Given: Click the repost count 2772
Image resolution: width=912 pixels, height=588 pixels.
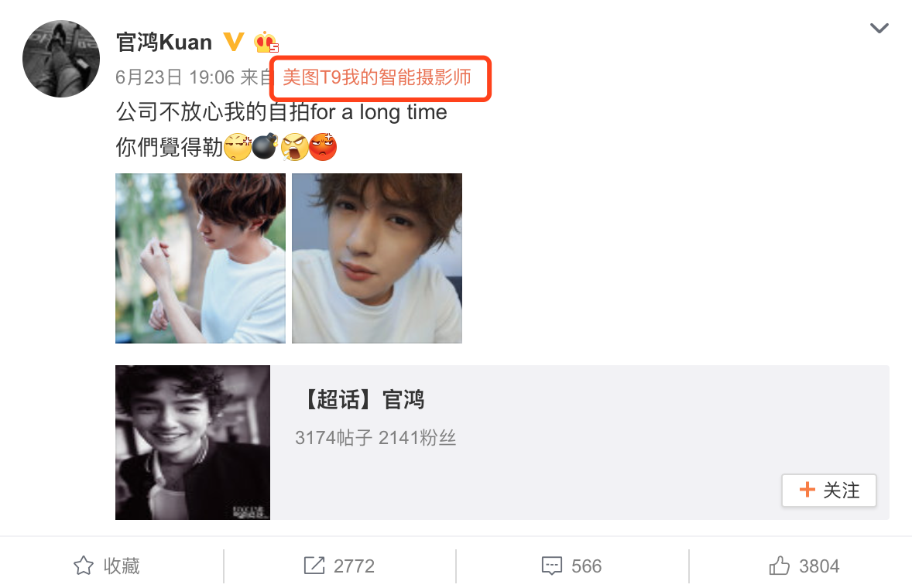Looking at the screenshot, I should point(354,566).
